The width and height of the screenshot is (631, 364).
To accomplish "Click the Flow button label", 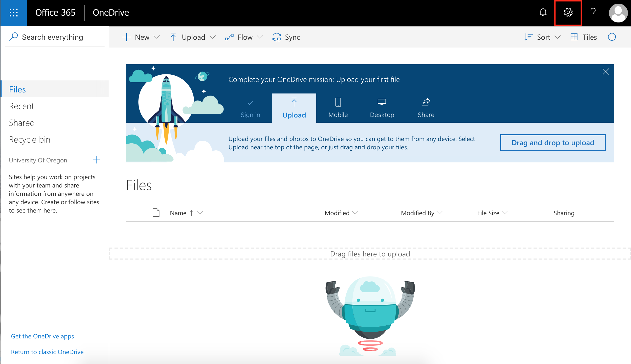I will click(245, 37).
